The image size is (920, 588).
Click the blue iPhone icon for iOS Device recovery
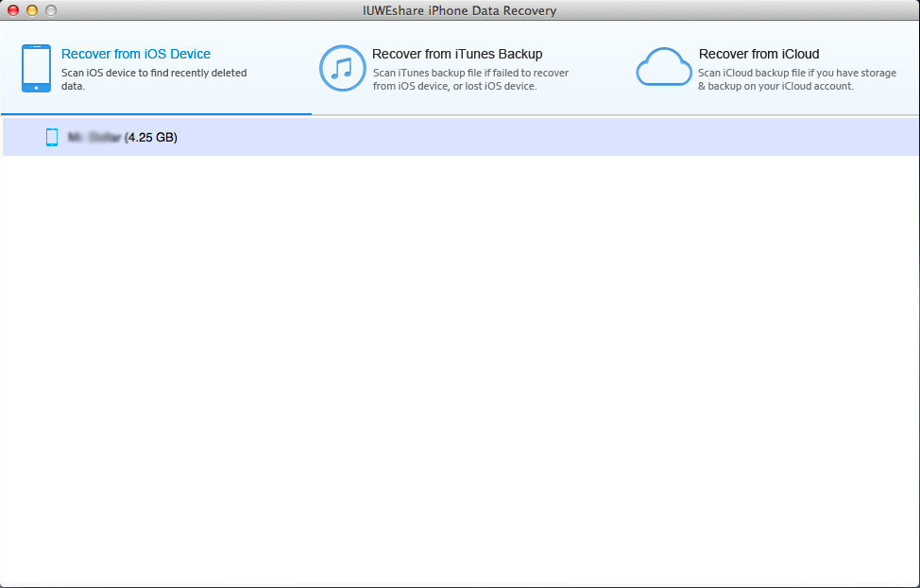point(36,68)
